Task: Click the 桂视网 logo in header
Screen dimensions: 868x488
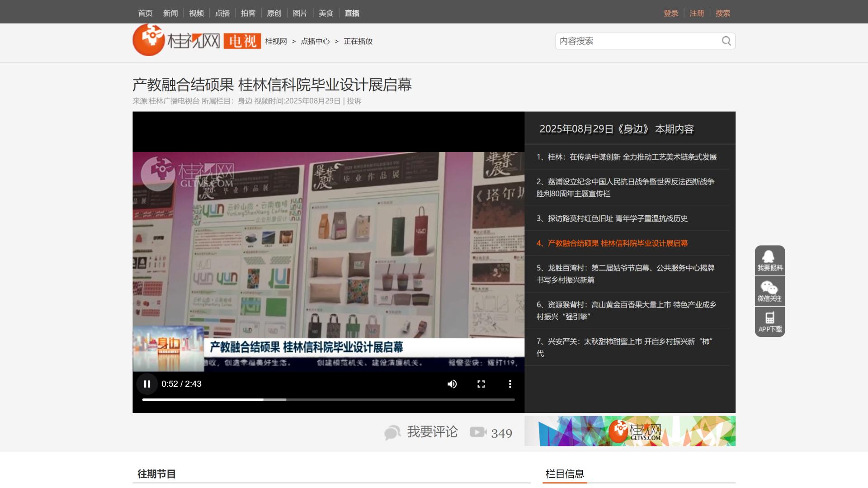Action: click(176, 41)
